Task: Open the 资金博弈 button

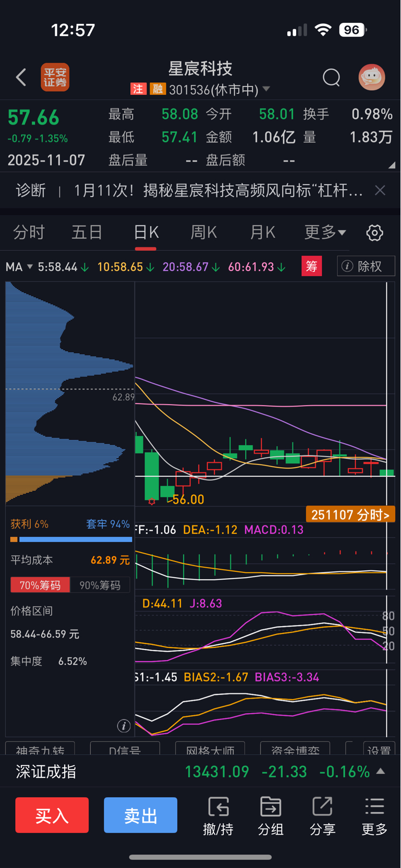Action: 295,750
